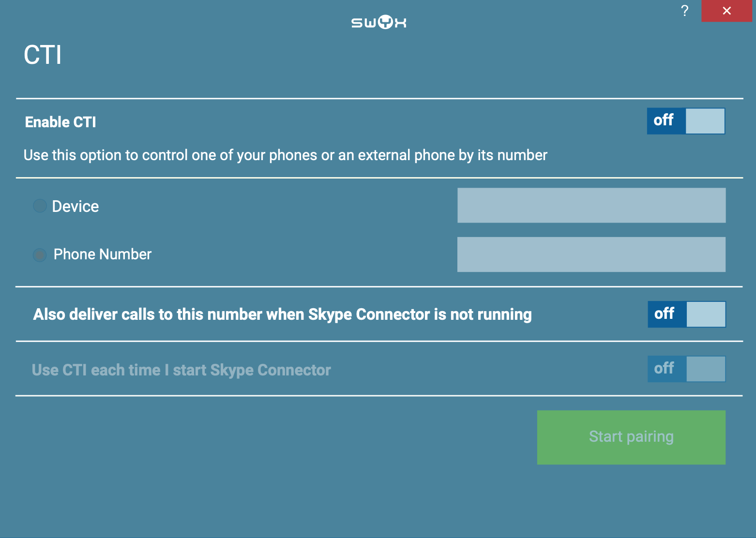Enable delivering calls when Skype Connector not running

point(687,314)
